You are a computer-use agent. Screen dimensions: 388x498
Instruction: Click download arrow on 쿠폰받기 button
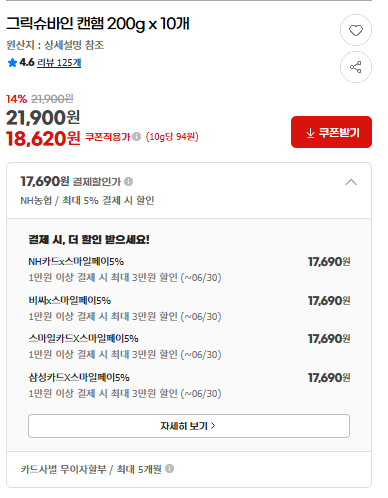(310, 133)
